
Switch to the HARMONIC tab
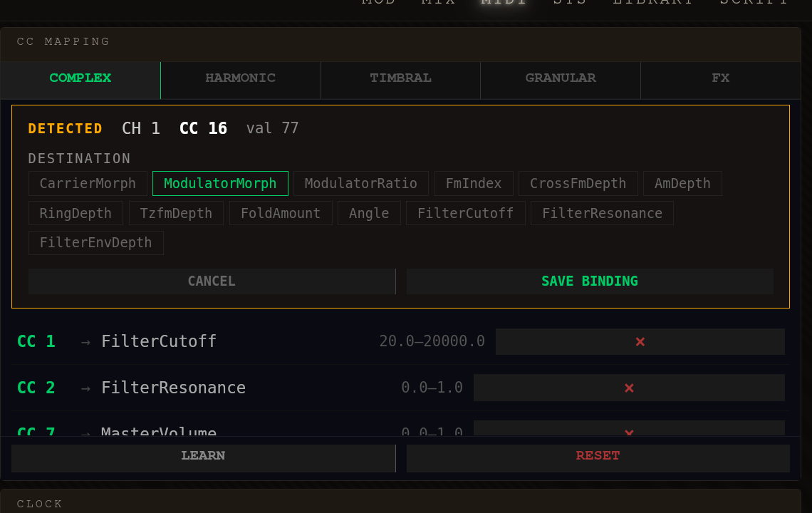pos(241,78)
